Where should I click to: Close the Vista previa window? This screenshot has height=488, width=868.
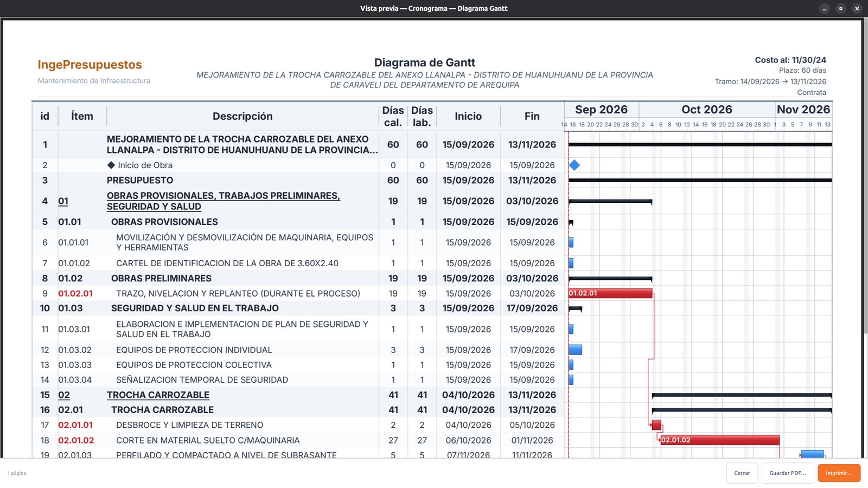[857, 8]
